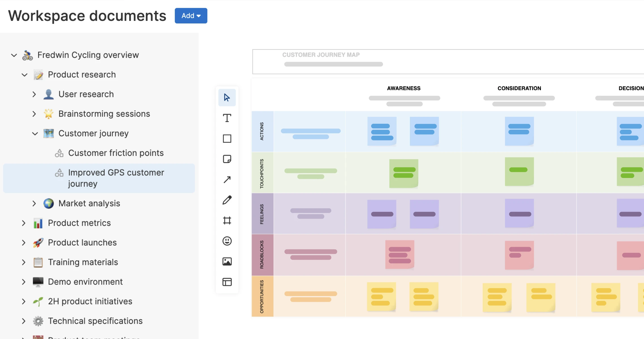Open Customer friction points document
The width and height of the screenshot is (644, 339).
pyautogui.click(x=116, y=153)
